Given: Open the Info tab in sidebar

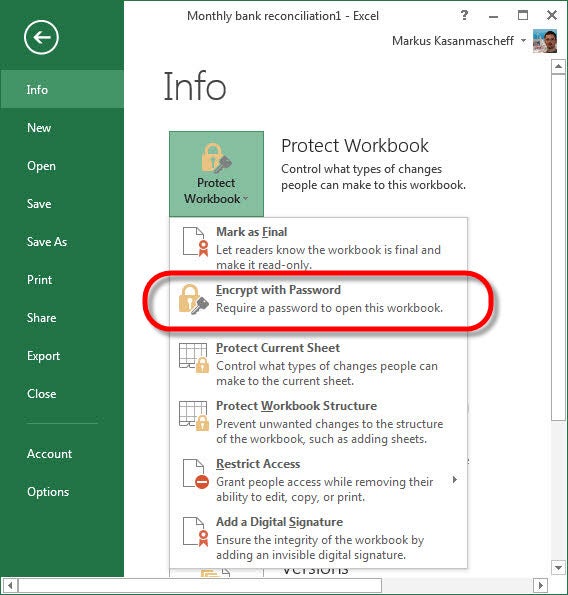Looking at the screenshot, I should coord(62,90).
